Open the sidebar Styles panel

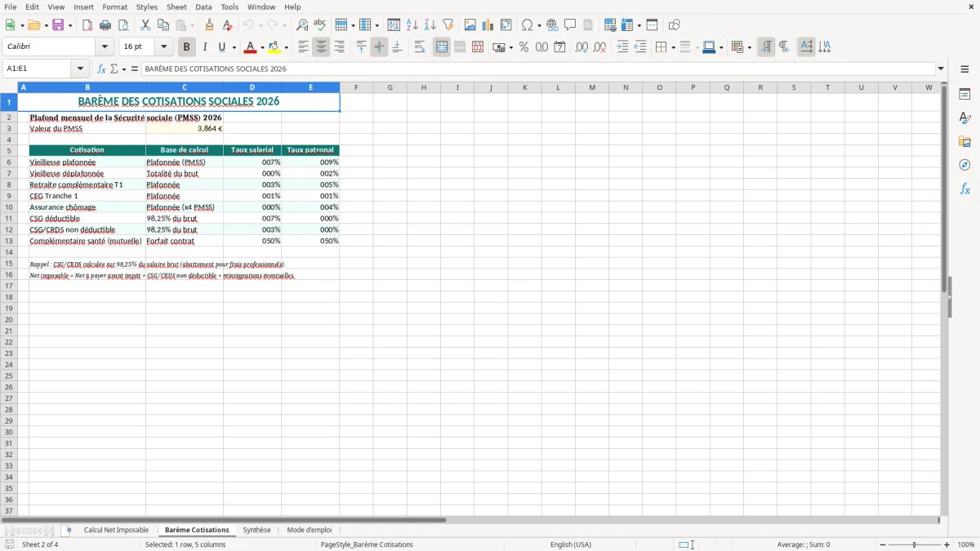pyautogui.click(x=964, y=118)
